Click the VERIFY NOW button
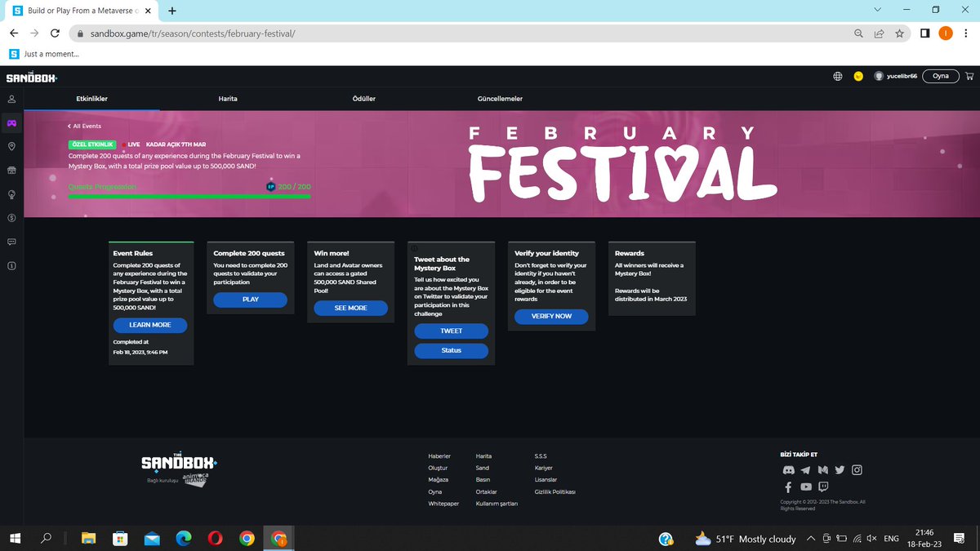Screen dimensions: 980x551 pos(552,316)
